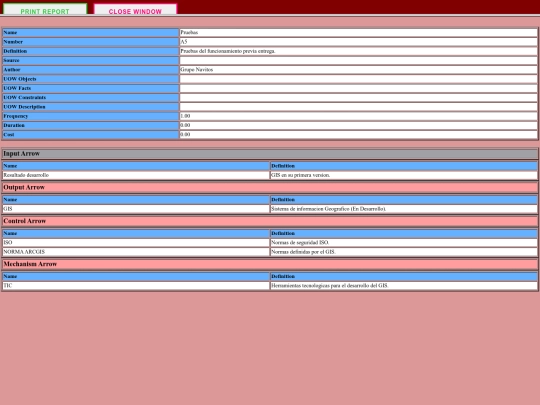Image resolution: width=540 pixels, height=405 pixels.
Task: Select 'Herramientas tecnologicas para el desarrollo del GIS.'
Action: [x=330, y=285]
